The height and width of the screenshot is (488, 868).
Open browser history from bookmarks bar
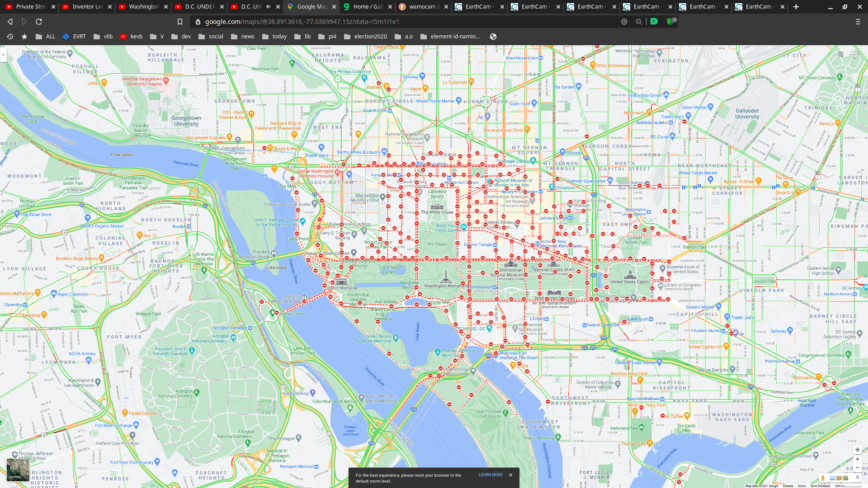click(10, 37)
